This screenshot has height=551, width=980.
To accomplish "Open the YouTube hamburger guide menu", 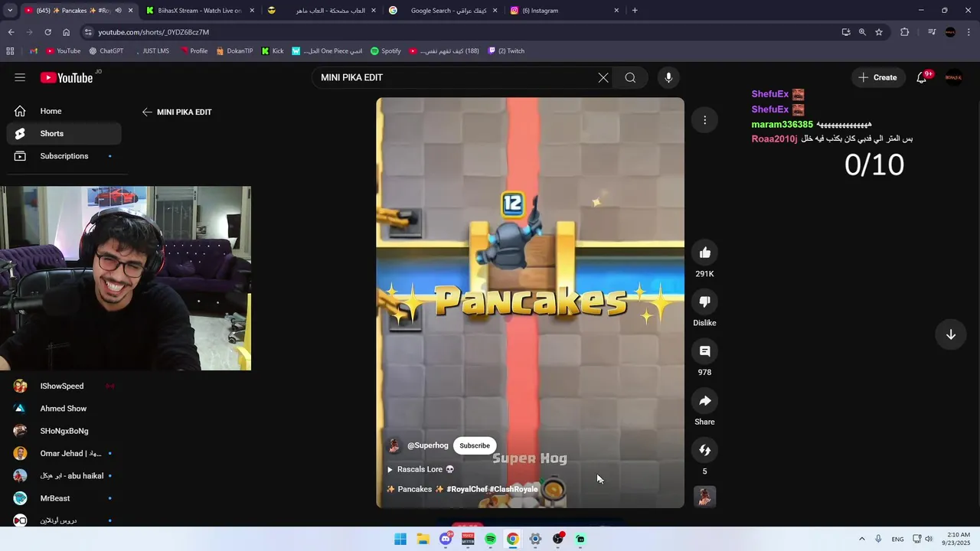I will point(20,77).
